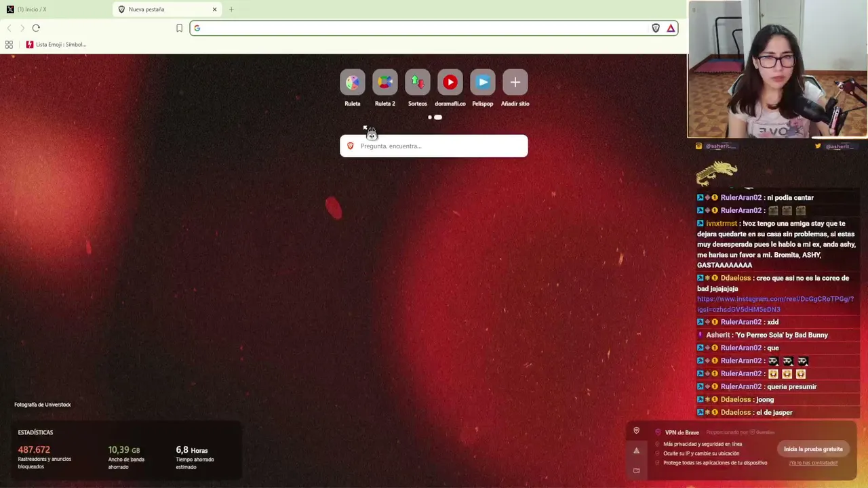Click the "xdd" chat message
Image resolution: width=868 pixels, height=488 pixels.
coord(772,323)
